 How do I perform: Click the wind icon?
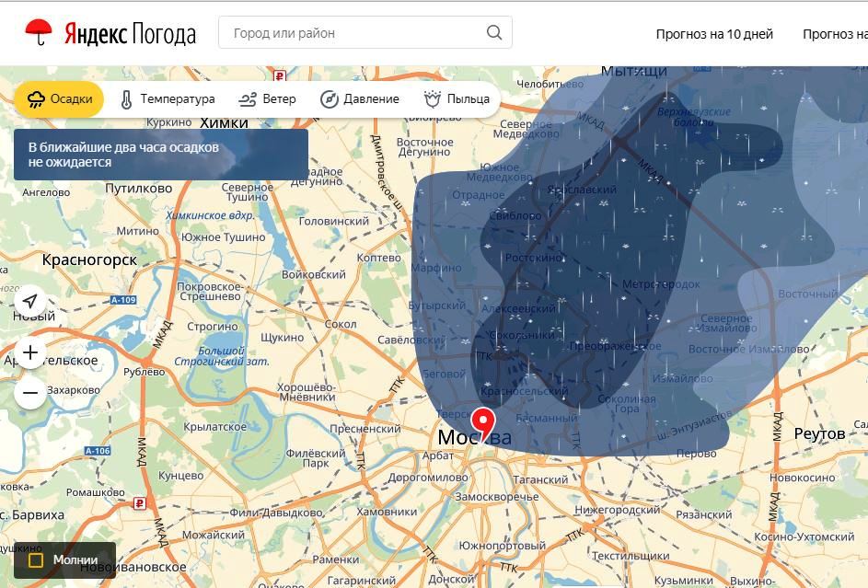[248, 99]
